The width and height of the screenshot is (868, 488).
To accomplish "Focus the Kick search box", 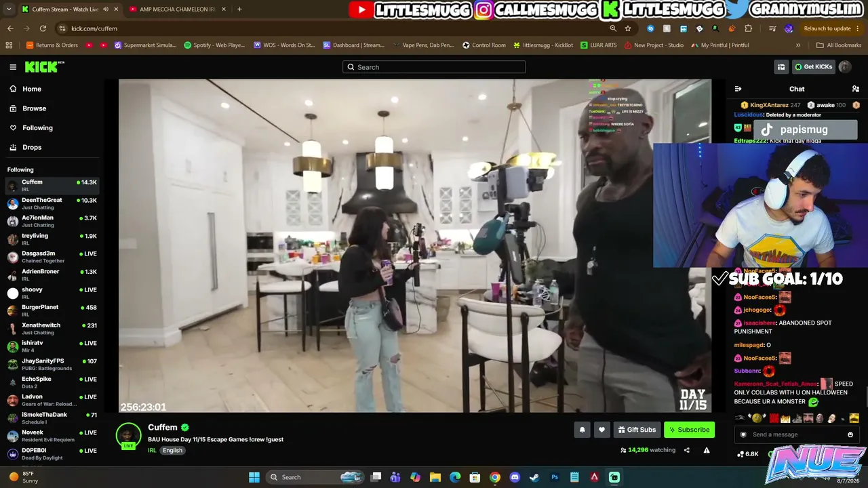I will click(434, 67).
